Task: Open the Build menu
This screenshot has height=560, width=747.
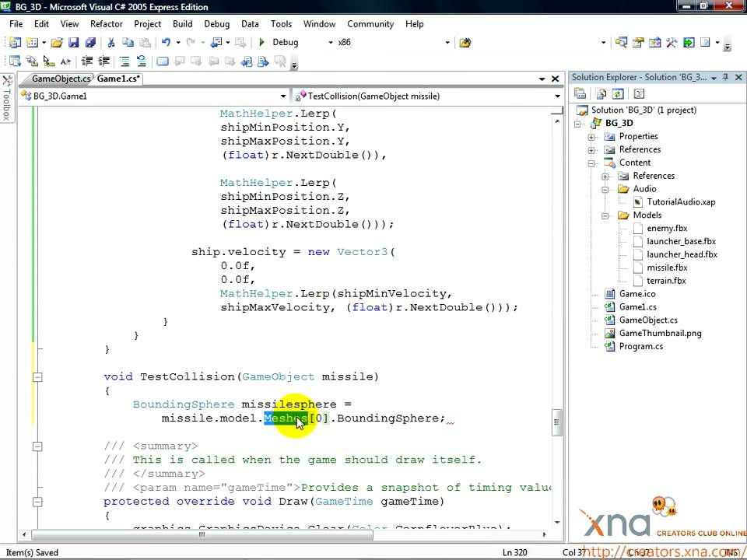Action: click(182, 24)
